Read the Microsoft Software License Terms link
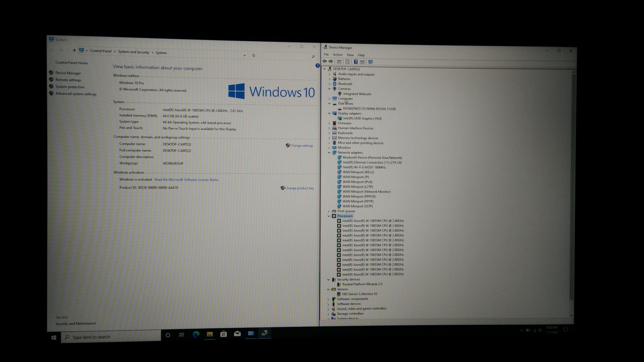This screenshot has width=644, height=362. [x=186, y=180]
